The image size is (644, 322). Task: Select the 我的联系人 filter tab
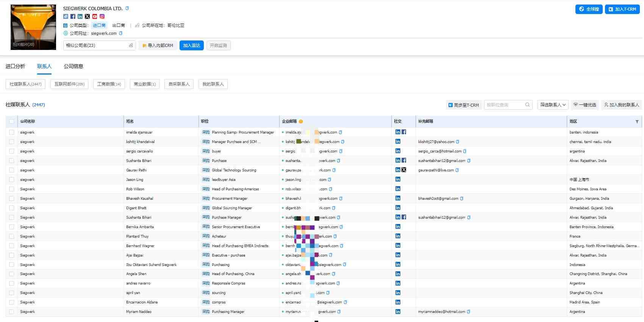click(213, 84)
